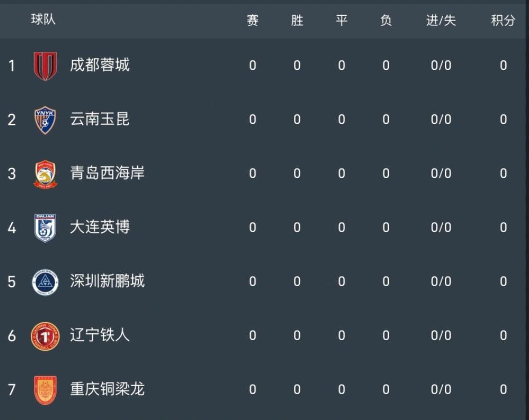Select rank number 1 in the table
The width and height of the screenshot is (529, 420).
point(11,65)
